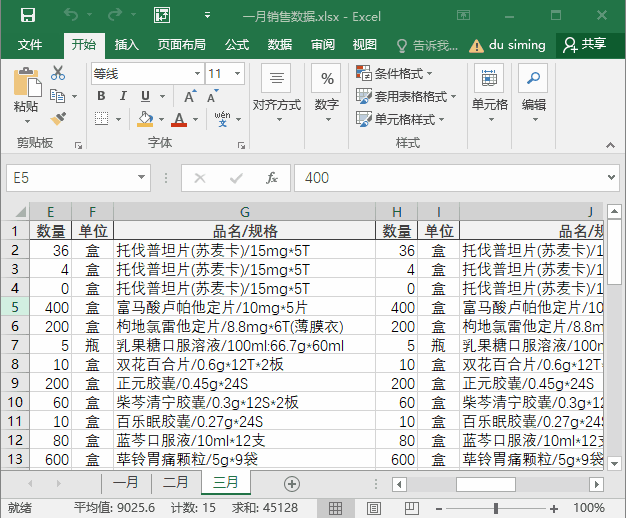The image size is (626, 518).
Task: Click the Save icon in title bar
Action: pyautogui.click(x=28, y=16)
